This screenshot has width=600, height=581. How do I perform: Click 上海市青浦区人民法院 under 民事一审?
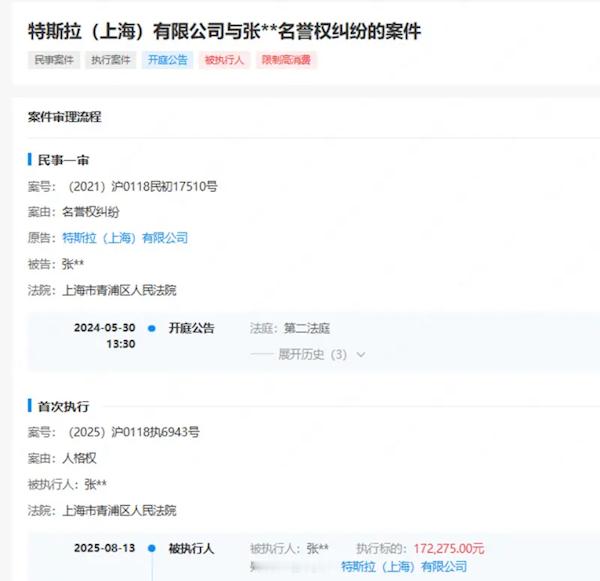(x=119, y=290)
